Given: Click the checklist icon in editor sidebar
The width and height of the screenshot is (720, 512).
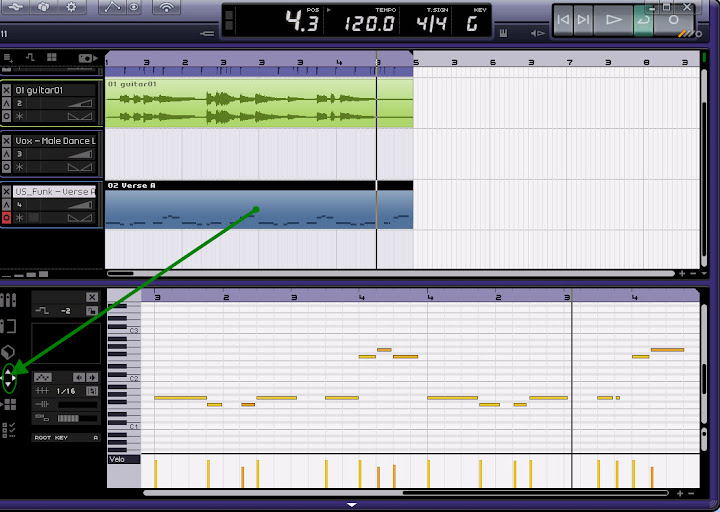Looking at the screenshot, I should click(x=9, y=430).
